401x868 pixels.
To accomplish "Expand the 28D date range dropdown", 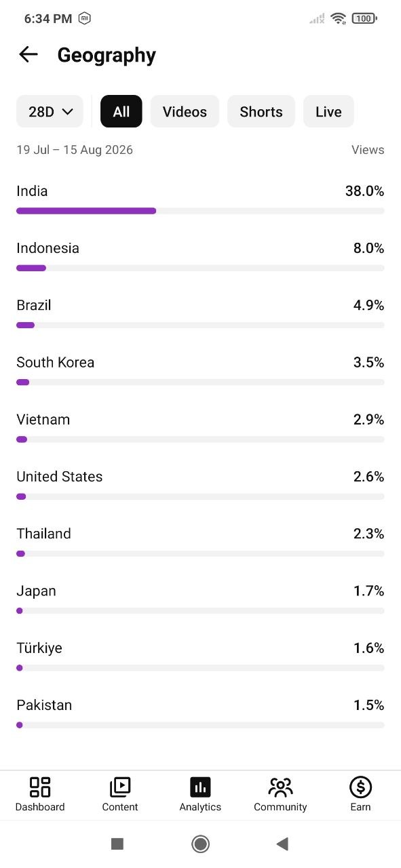I will [x=50, y=111].
